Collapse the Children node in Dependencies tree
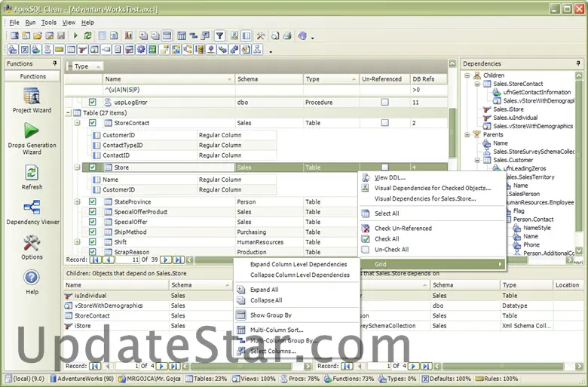The height and width of the screenshot is (387, 588). click(x=467, y=75)
